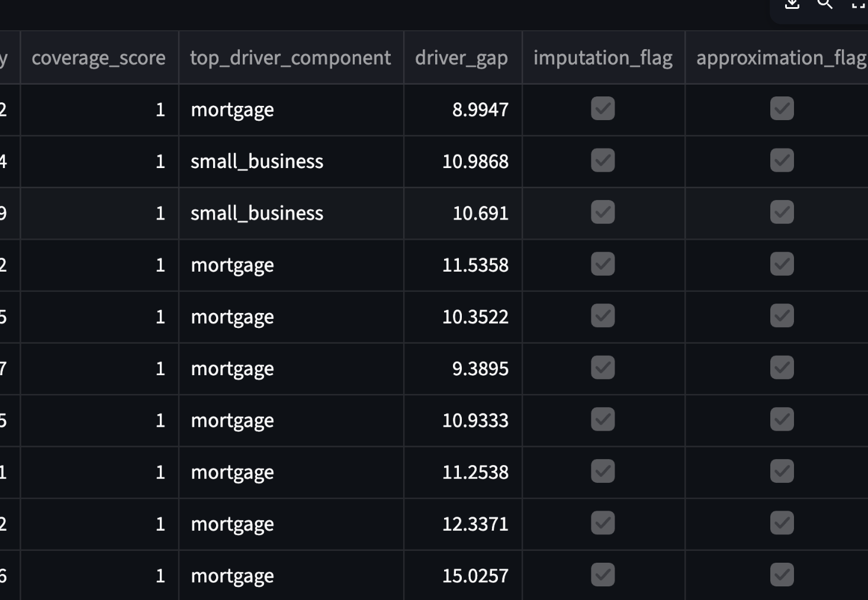868x600 pixels.
Task: Sort by the driver_gap column header
Action: coord(462,57)
